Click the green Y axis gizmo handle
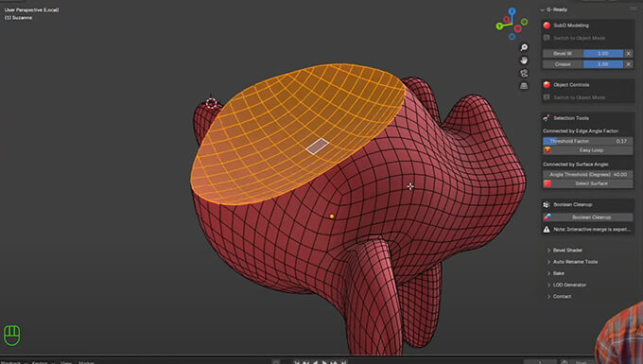The image size is (643, 364). coord(499,26)
